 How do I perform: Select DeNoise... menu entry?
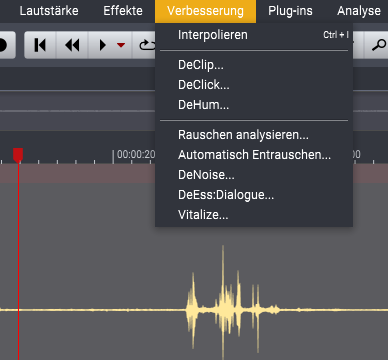click(x=254, y=175)
